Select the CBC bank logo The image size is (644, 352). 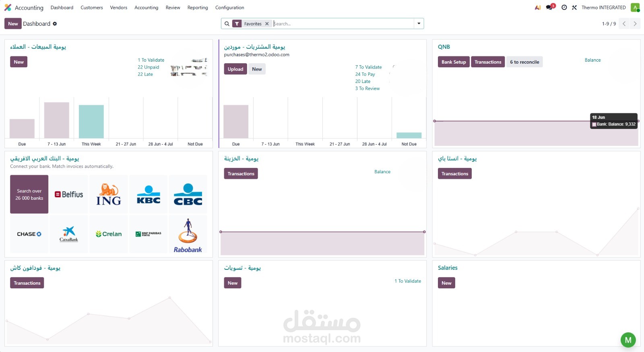click(x=188, y=194)
